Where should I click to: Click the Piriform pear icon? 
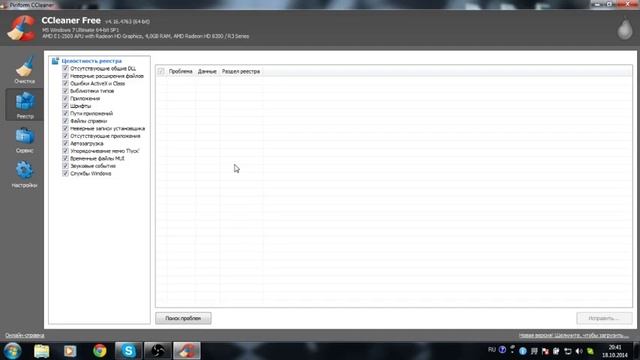click(624, 29)
